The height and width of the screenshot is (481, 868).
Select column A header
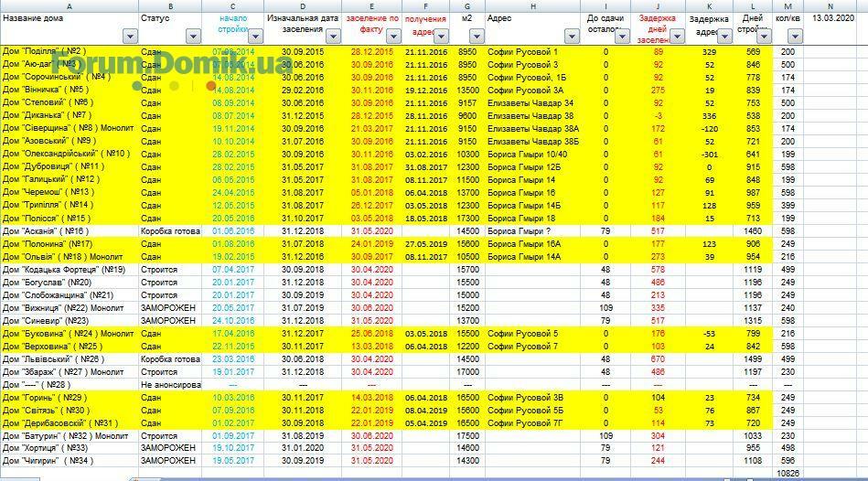click(x=70, y=6)
